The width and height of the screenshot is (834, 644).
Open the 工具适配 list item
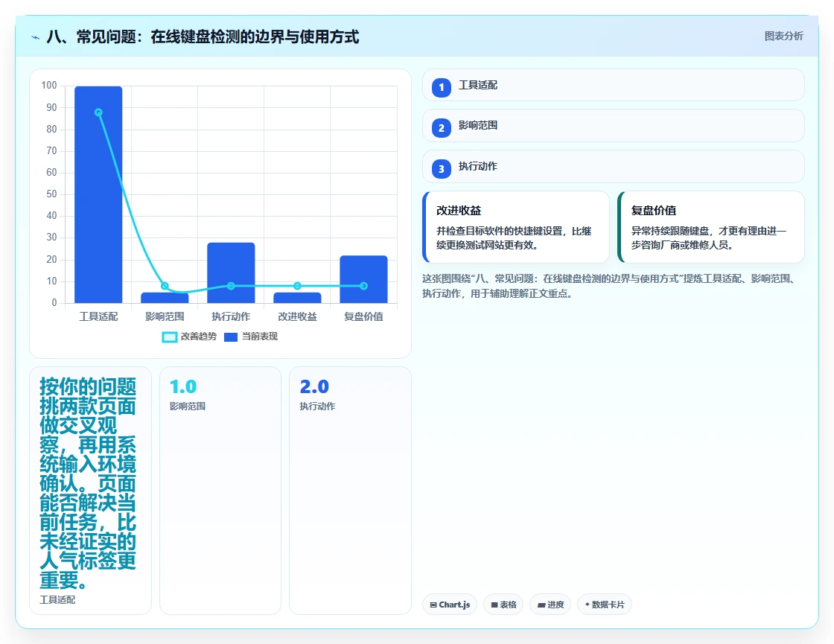pos(614,85)
